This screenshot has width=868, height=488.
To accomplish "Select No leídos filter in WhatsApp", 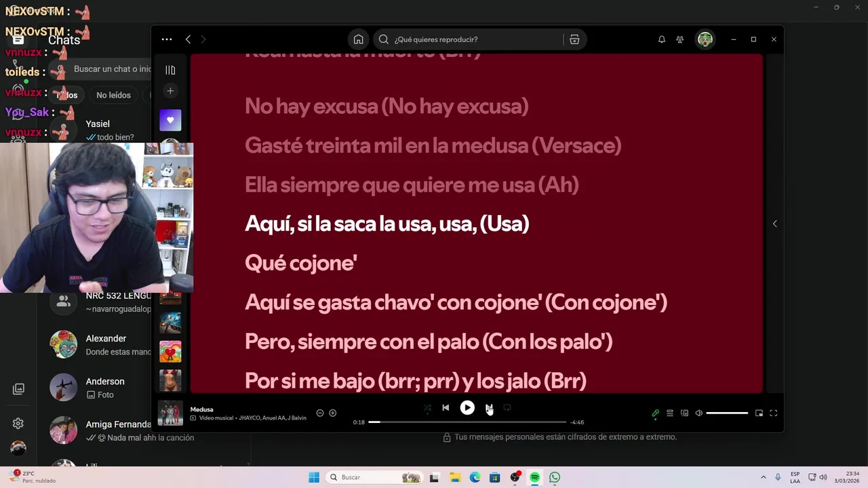I will tap(113, 95).
